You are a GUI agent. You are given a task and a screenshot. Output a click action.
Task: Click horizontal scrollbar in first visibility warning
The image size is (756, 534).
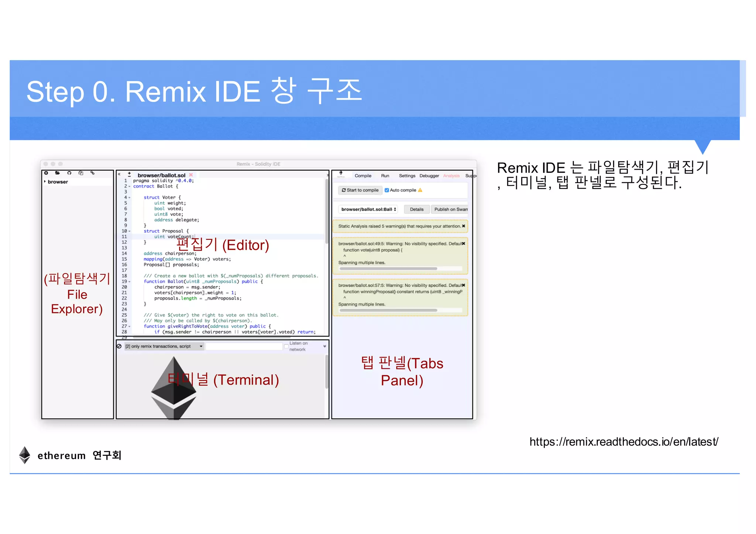tap(388, 269)
